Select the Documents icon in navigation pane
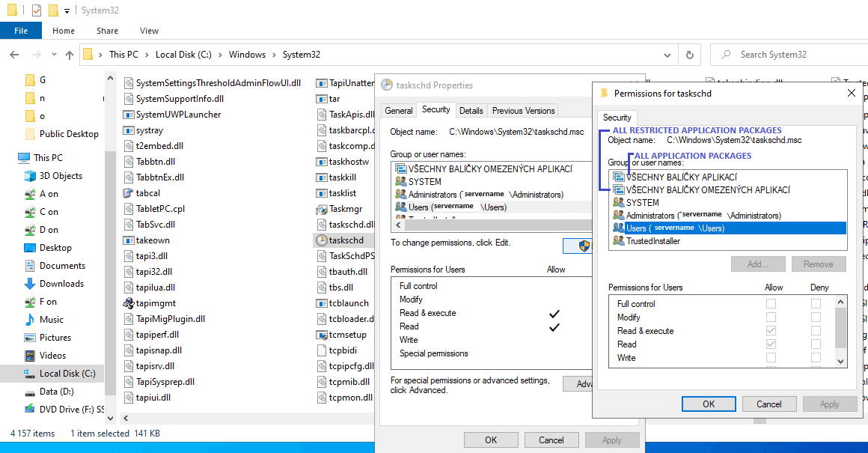Viewport: 868px width, 453px height. point(30,266)
